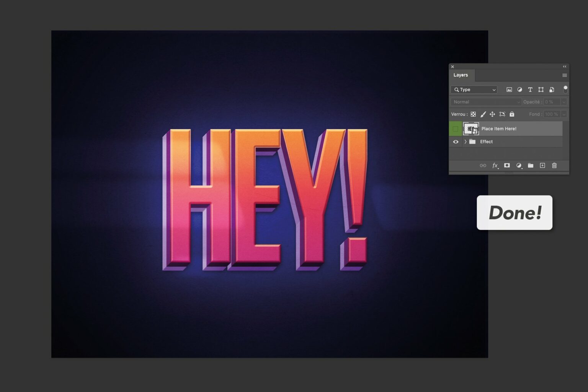
Task: Expand the Effect group
Action: click(x=465, y=142)
